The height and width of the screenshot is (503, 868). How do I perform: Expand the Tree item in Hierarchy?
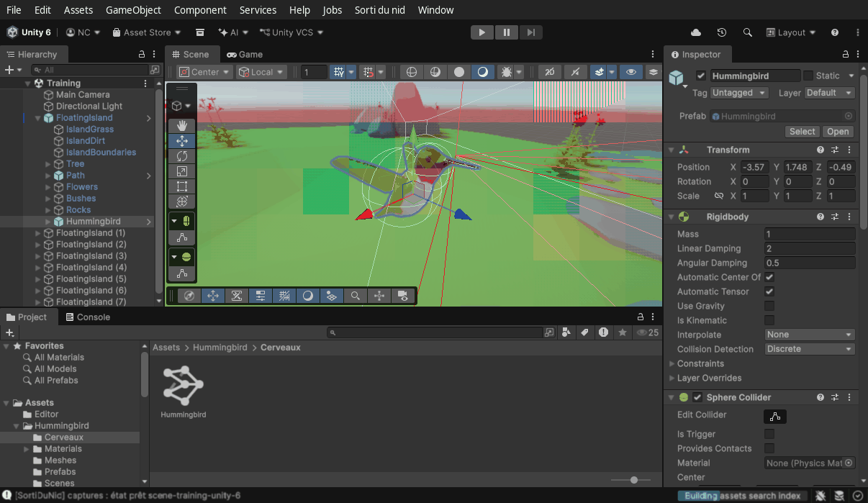coord(48,164)
